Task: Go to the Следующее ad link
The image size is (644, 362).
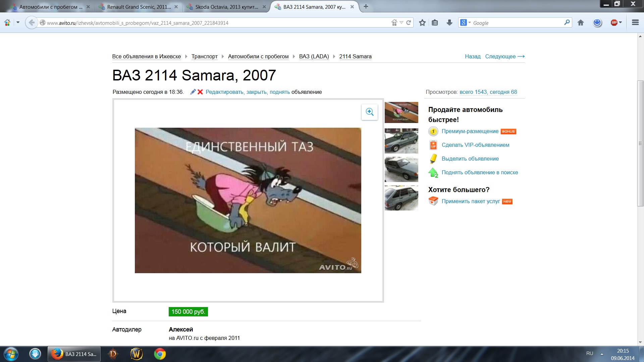Action: tap(505, 56)
